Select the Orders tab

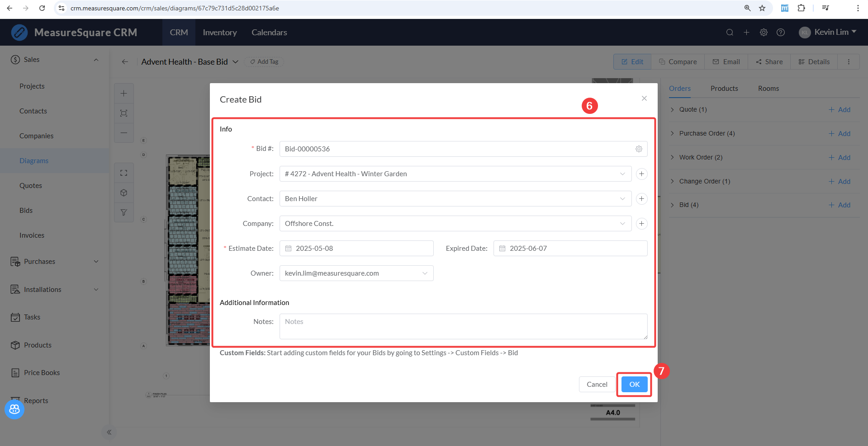[x=680, y=89]
